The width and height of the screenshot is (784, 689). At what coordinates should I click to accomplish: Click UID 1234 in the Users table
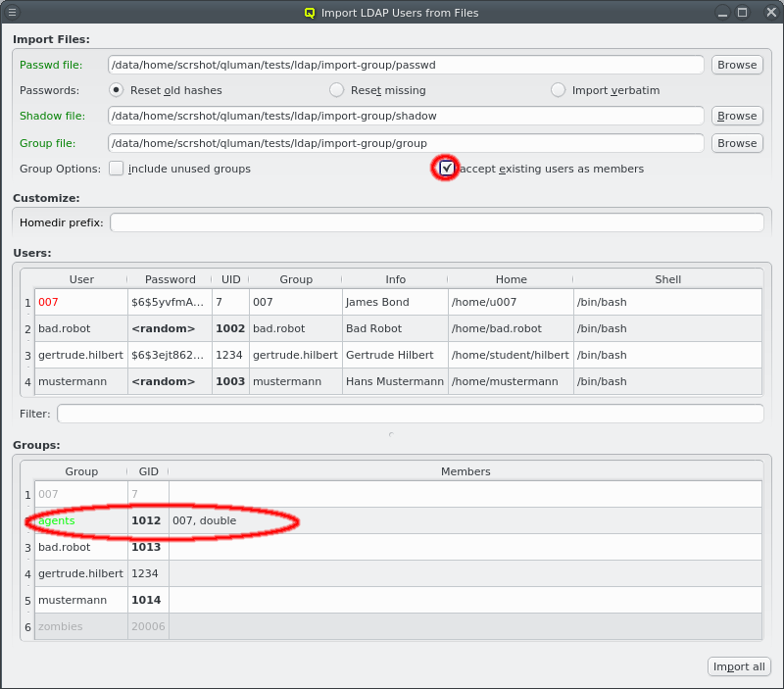point(230,355)
